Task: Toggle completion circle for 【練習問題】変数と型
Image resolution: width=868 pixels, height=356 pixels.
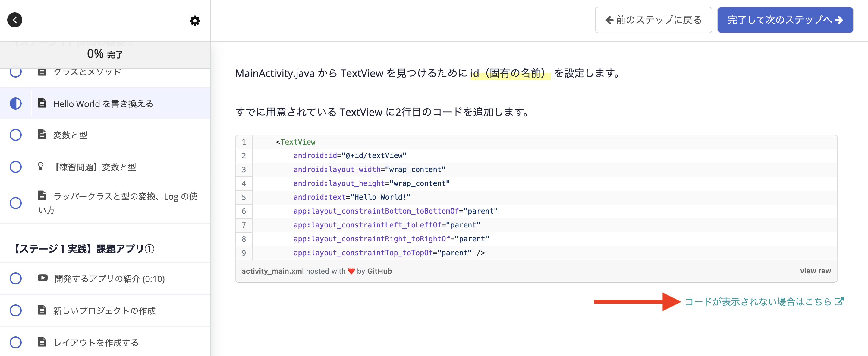Action: point(15,167)
